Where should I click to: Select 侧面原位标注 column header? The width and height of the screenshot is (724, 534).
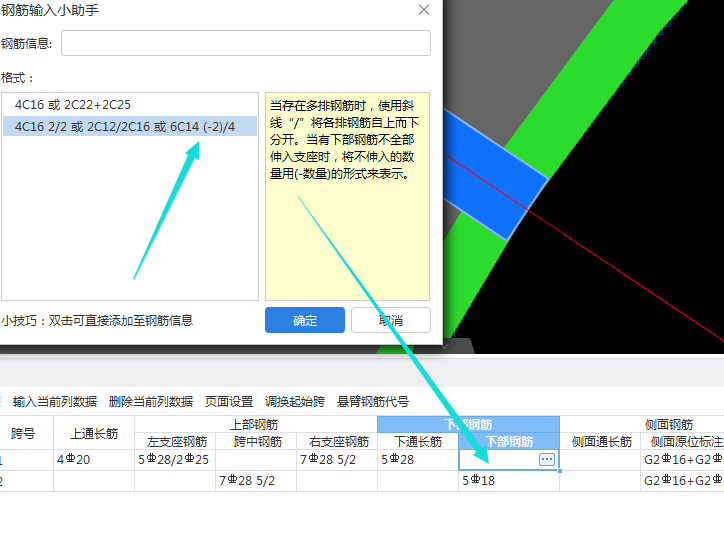[x=682, y=442]
